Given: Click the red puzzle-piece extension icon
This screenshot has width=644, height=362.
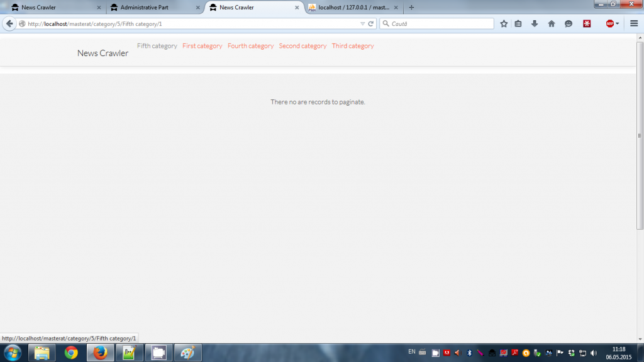Looking at the screenshot, I should pyautogui.click(x=587, y=24).
